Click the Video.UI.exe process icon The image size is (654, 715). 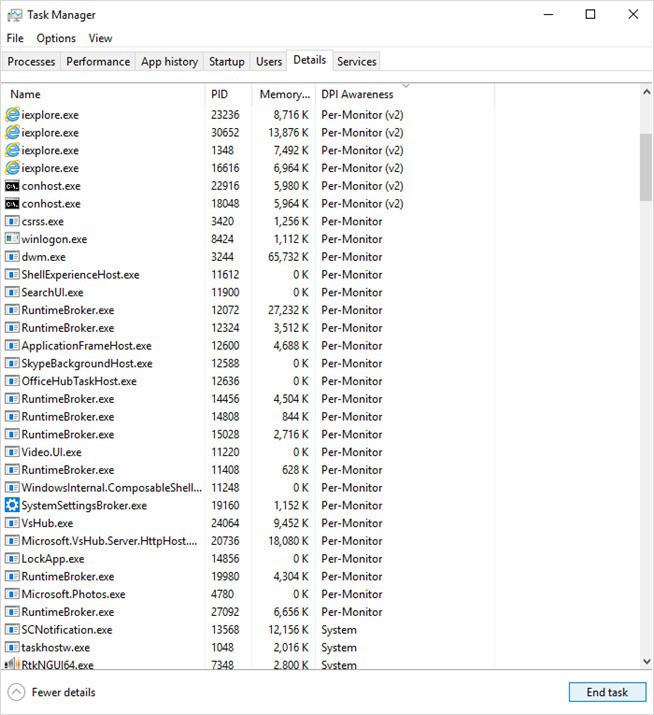(x=12, y=452)
